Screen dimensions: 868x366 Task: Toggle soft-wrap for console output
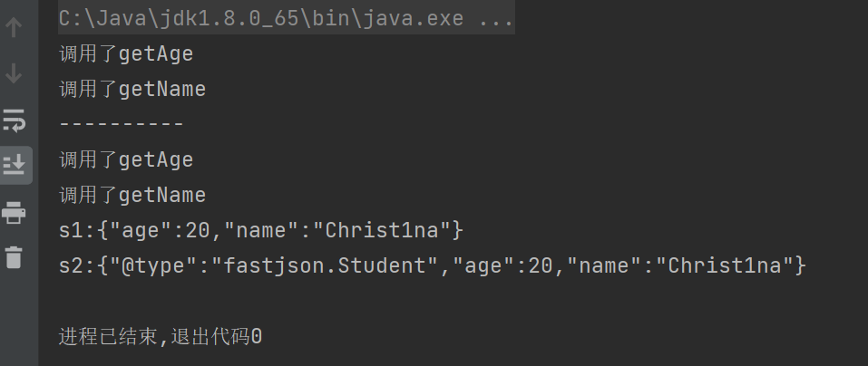14,120
